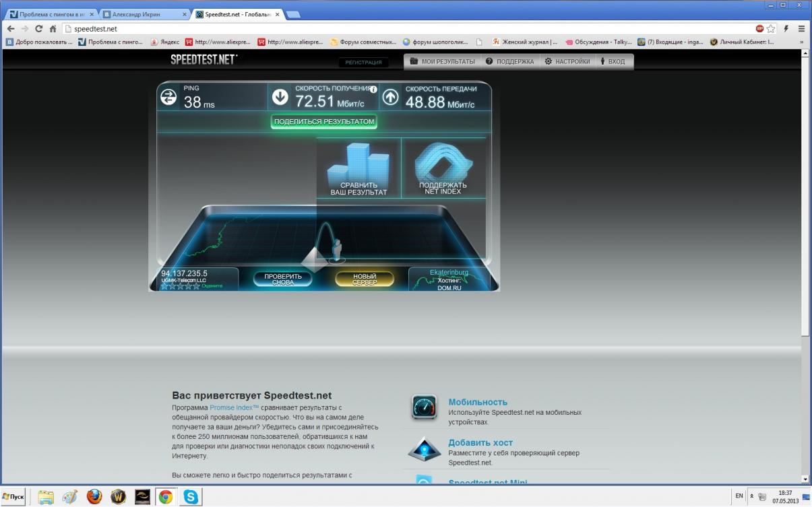Screen dimensions: 812x507
Task: Show hidden system tray icons
Action: [x=751, y=496]
